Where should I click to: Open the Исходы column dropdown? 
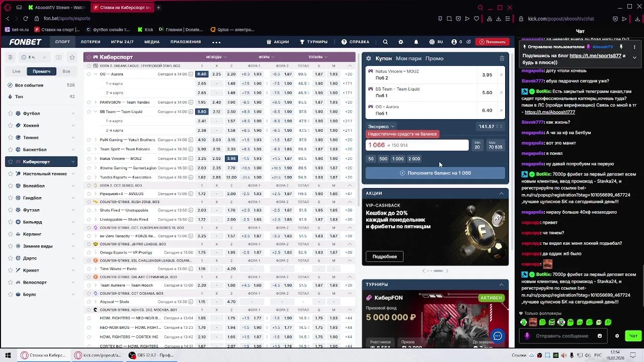coord(216,57)
